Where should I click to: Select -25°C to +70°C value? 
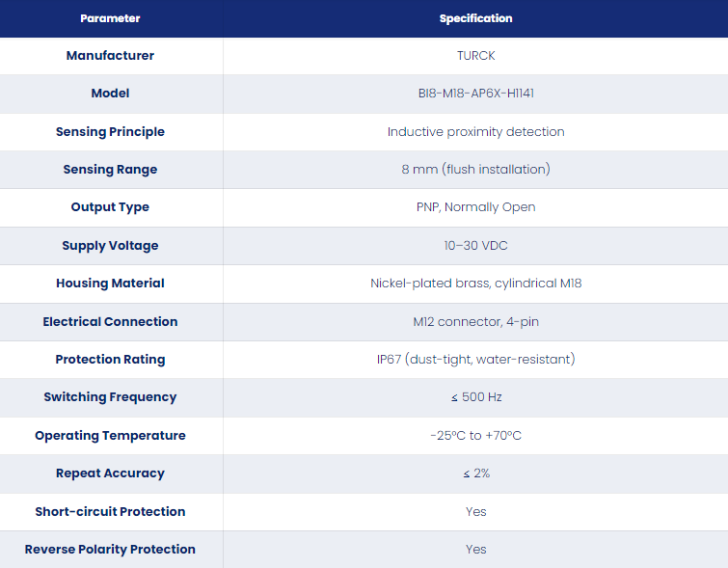(x=476, y=436)
